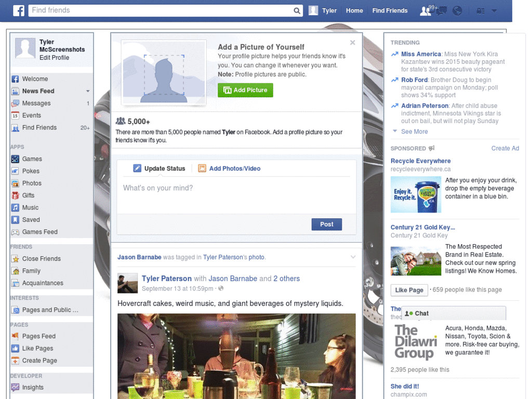Viewport: 532px width, 399px height.
Task: Expand trending with See More
Action: tap(414, 131)
